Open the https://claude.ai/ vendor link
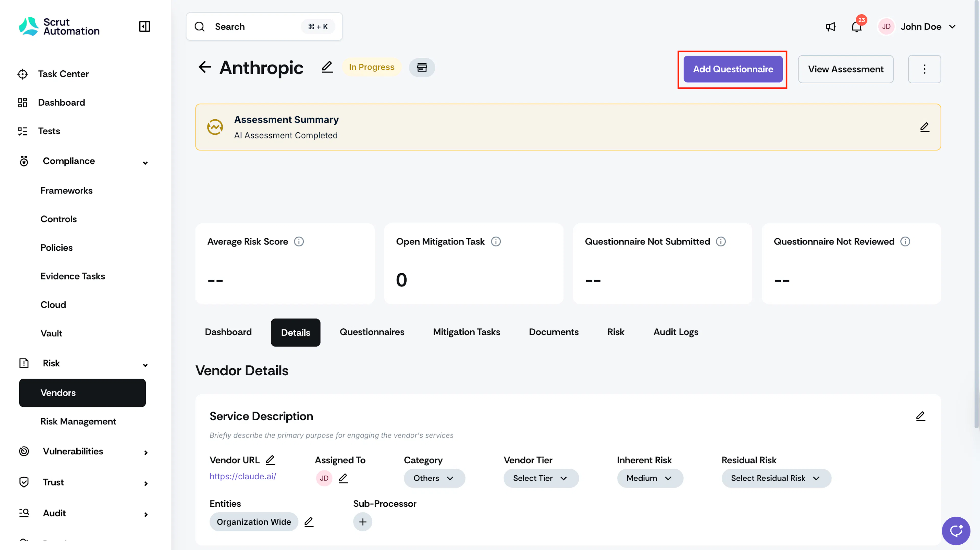 click(x=243, y=476)
